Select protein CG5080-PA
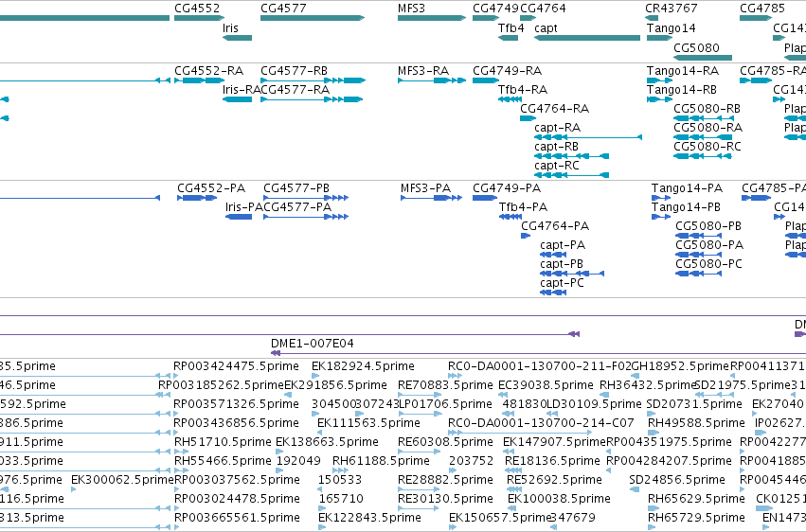Image resolution: width=806 pixels, height=532 pixels. [x=699, y=255]
